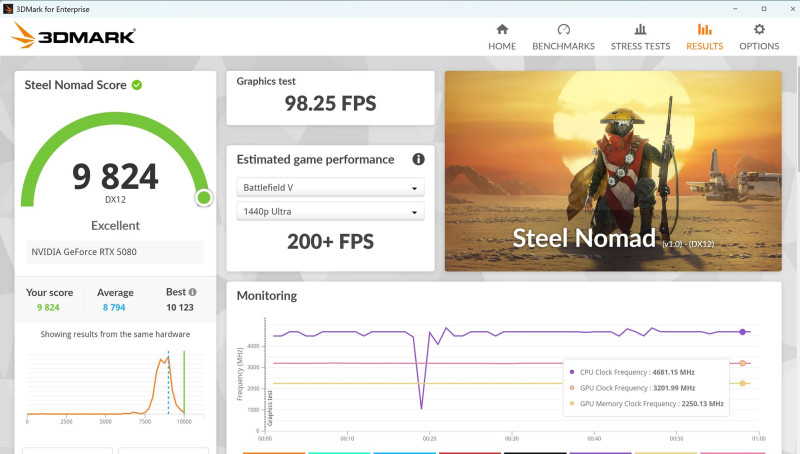Click the 200+ FPS estimated result
This screenshot has width=800, height=454.
(x=330, y=242)
